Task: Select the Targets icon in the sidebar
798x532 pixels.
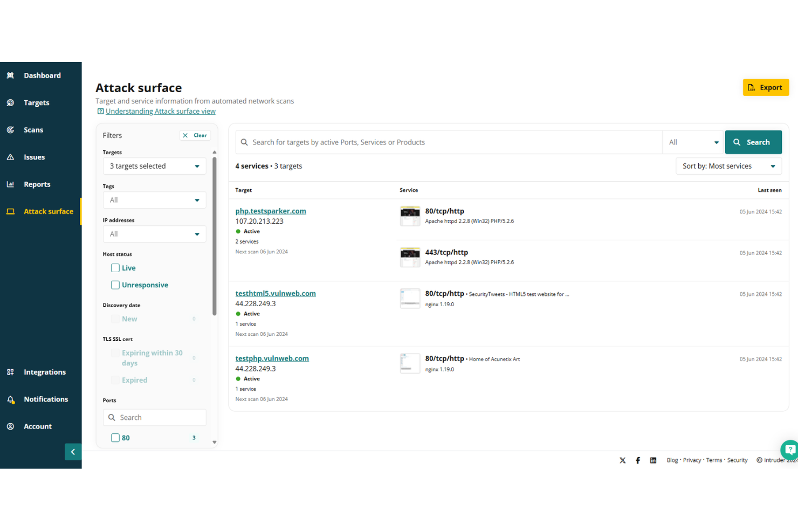Action: pyautogui.click(x=10, y=102)
